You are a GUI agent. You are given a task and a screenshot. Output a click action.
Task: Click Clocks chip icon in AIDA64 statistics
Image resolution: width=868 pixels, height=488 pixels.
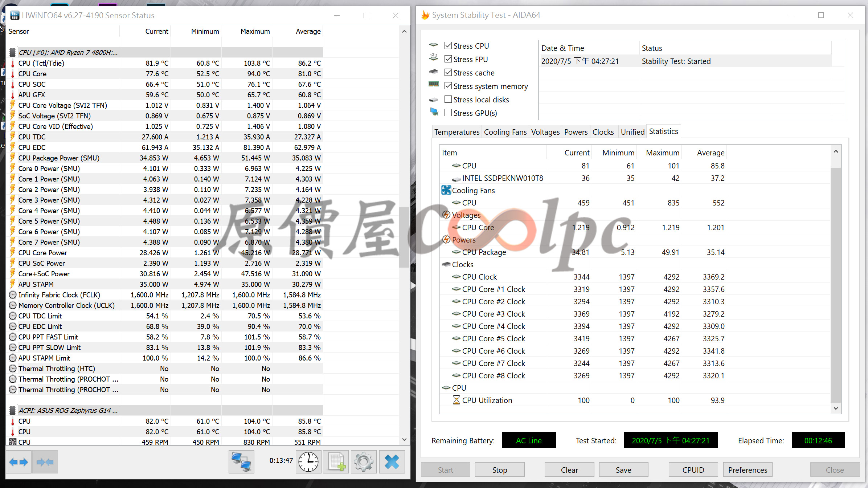446,264
